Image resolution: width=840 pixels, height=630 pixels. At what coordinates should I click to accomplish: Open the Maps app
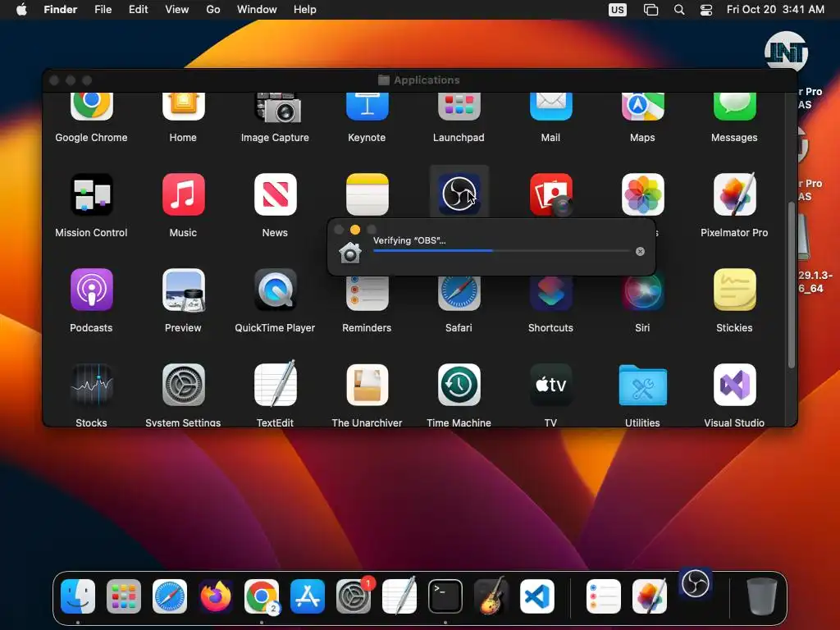point(642,106)
